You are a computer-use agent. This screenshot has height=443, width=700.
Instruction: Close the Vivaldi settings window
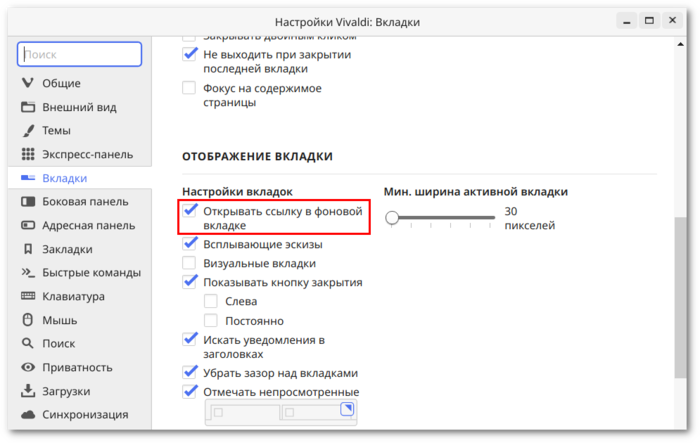[672, 21]
